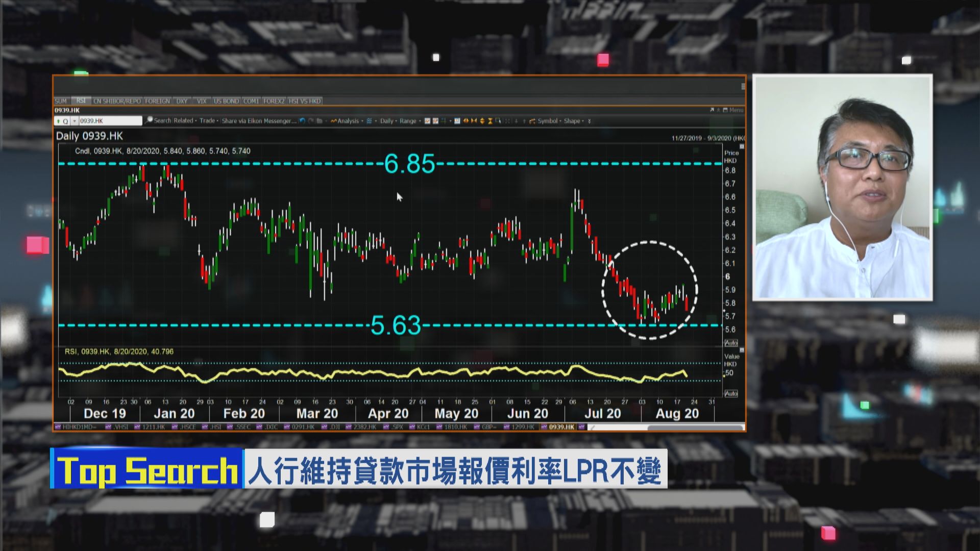This screenshot has height=551, width=980.
Task: Click the undo arrow icon
Action: [302, 121]
